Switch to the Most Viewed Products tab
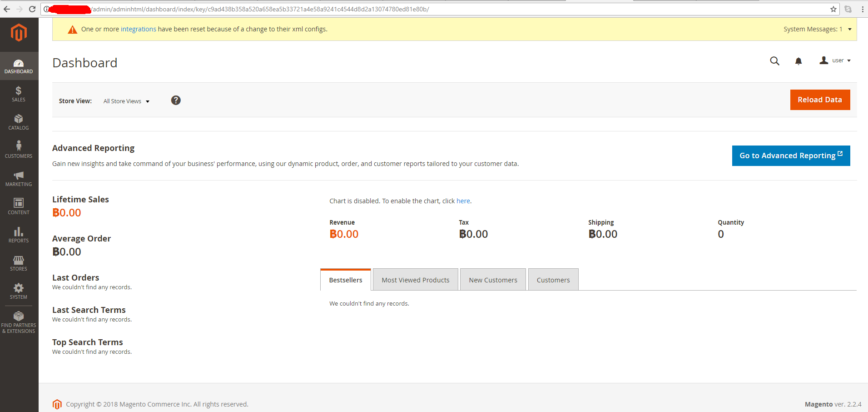Viewport: 868px width, 412px height. 415,279
